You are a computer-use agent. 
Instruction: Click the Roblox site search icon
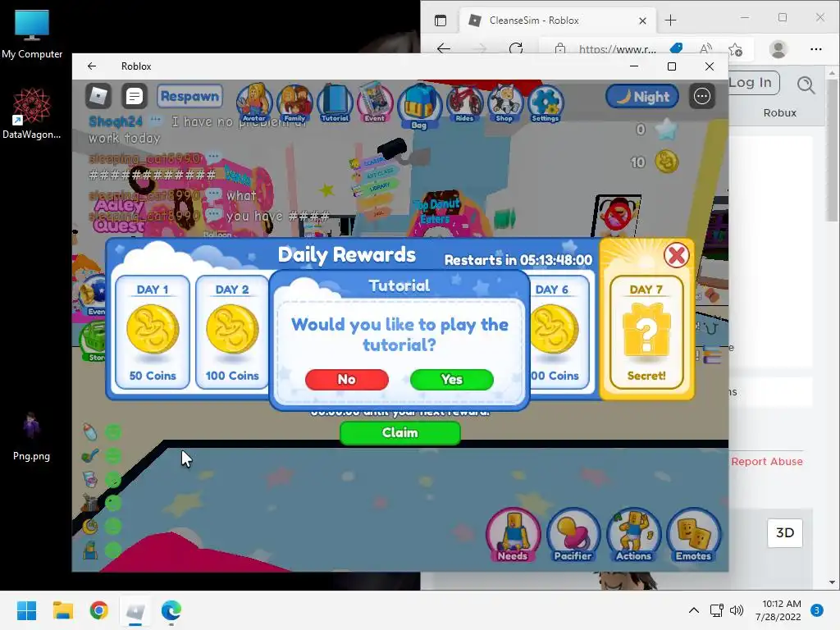click(x=806, y=84)
